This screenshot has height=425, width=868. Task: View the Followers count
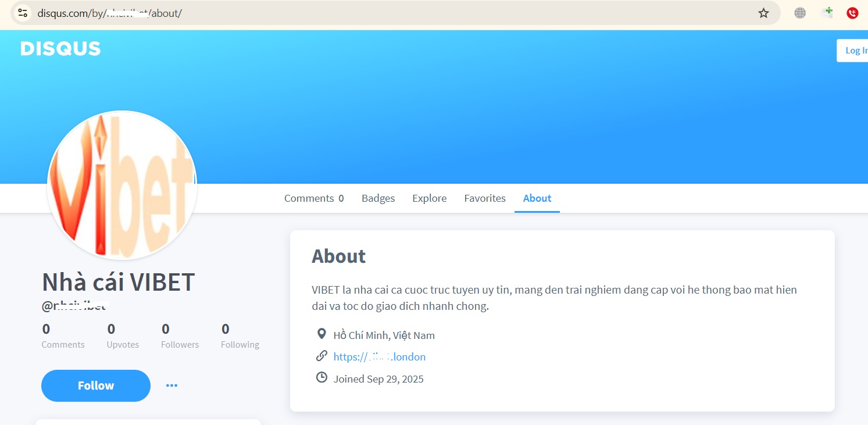(180, 337)
